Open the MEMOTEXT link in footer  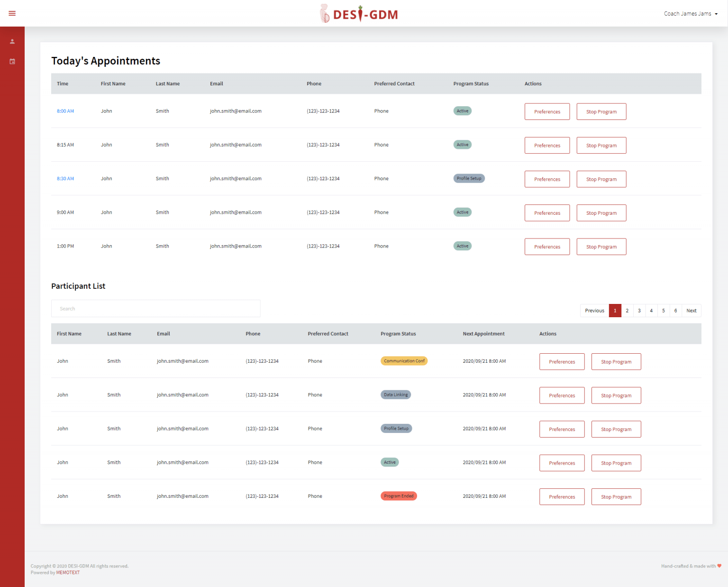pyautogui.click(x=68, y=573)
